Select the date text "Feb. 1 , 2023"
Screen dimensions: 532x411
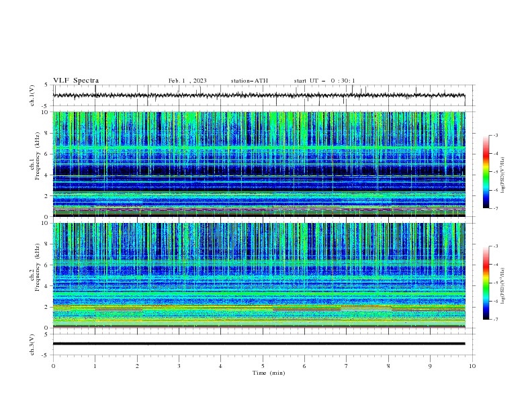(x=187, y=81)
